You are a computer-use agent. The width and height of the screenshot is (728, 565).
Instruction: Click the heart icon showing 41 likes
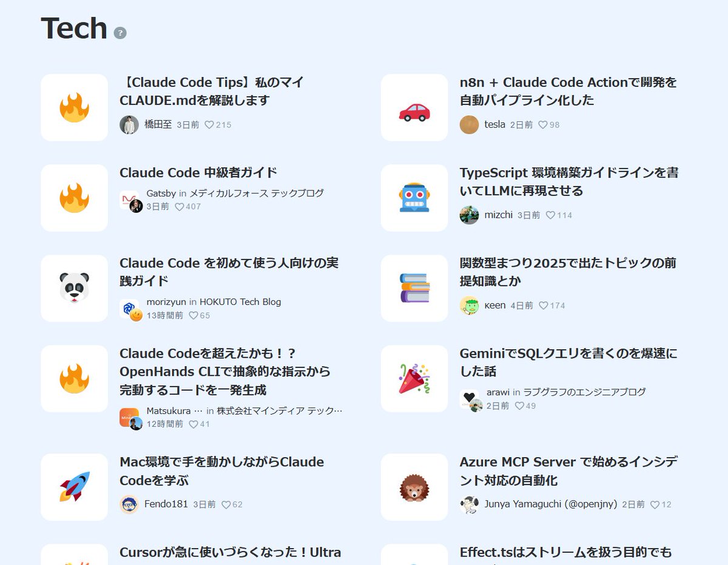pos(194,424)
